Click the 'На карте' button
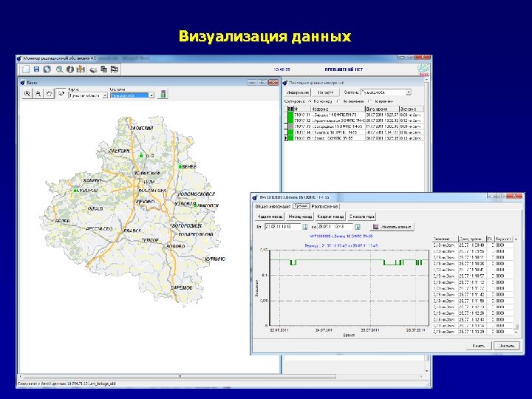The height and width of the screenshot is (399, 532). coord(325,92)
